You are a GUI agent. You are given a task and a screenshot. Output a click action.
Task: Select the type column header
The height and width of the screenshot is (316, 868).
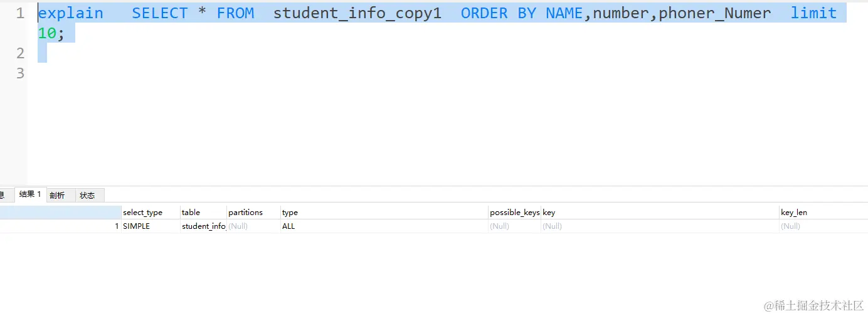click(x=384, y=213)
